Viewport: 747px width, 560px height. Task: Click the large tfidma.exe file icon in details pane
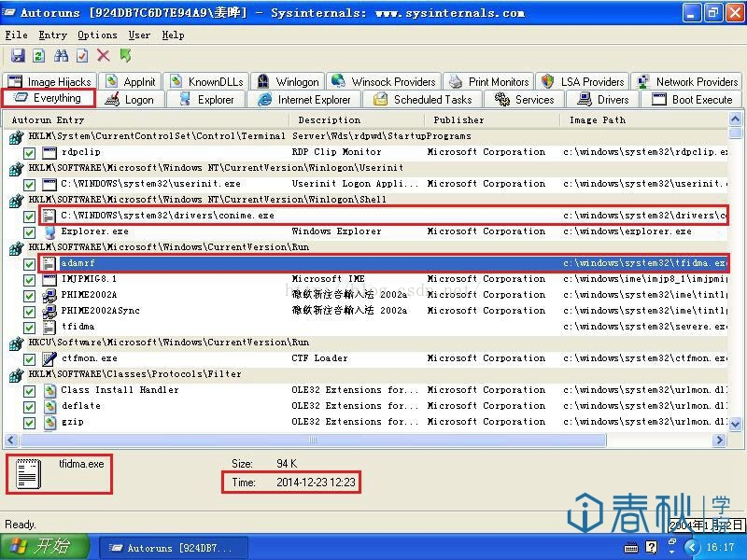pyautogui.click(x=28, y=473)
